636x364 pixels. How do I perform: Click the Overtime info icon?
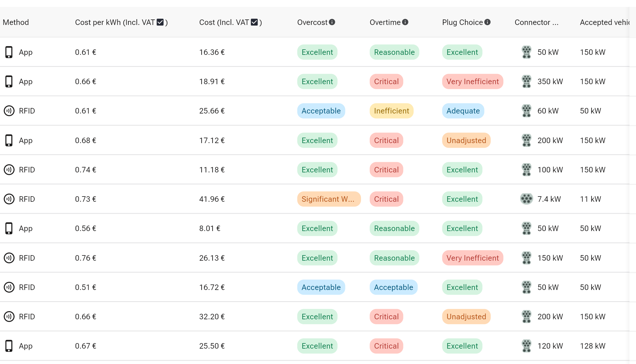click(x=405, y=22)
